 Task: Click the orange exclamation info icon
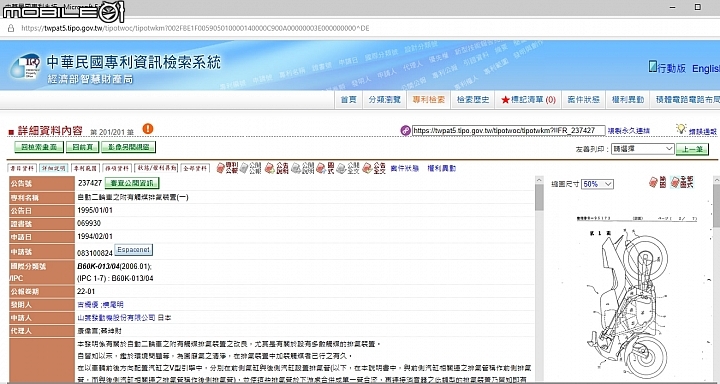click(148, 129)
